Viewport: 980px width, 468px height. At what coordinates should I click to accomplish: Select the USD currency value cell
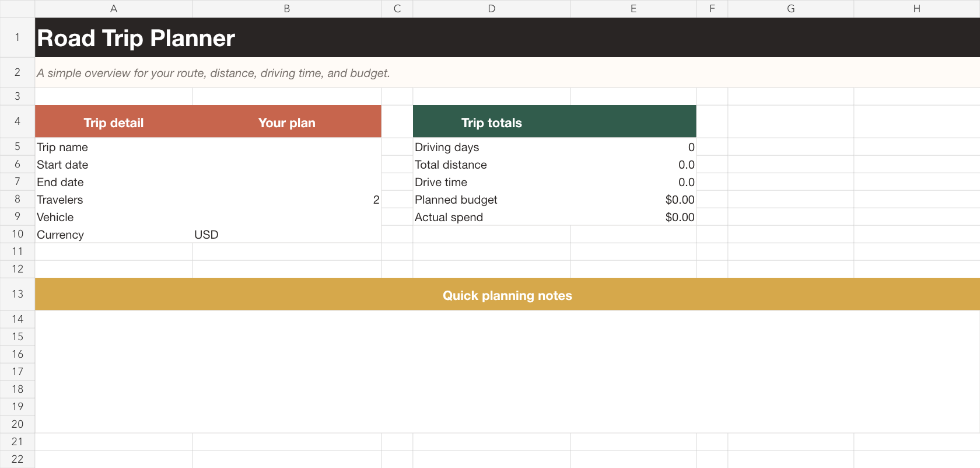(287, 235)
